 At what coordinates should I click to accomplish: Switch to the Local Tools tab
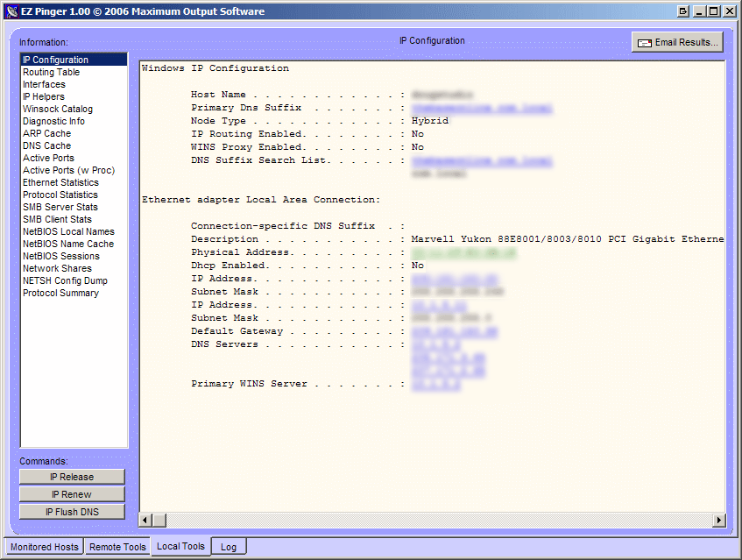tap(180, 546)
